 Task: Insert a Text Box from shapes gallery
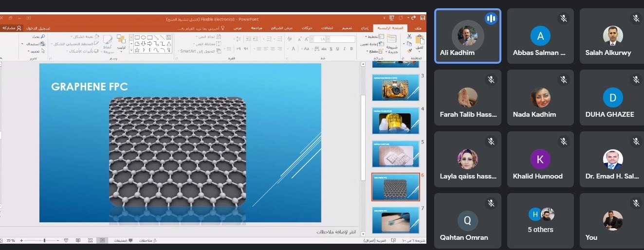[x=168, y=37]
